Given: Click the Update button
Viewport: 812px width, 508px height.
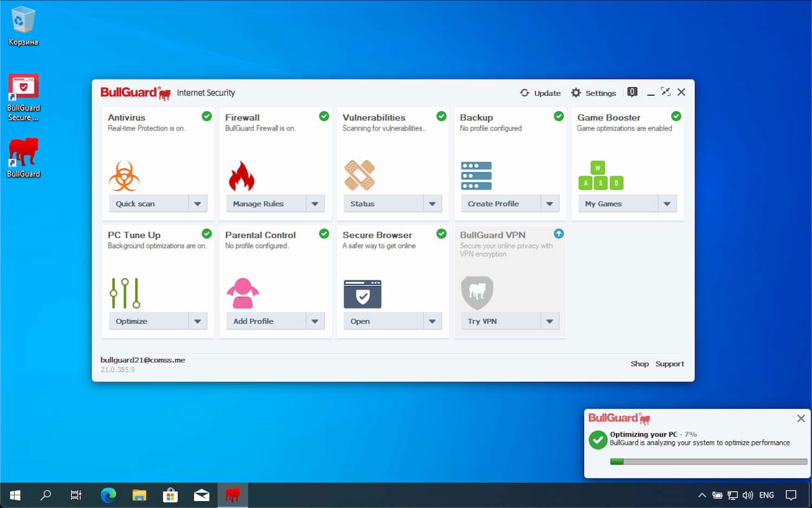Looking at the screenshot, I should (540, 93).
